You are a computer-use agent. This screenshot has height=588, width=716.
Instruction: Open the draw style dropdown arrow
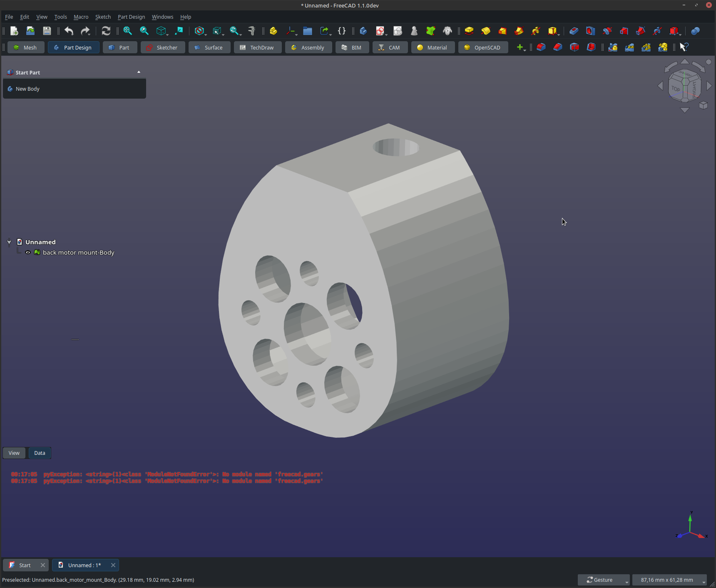pos(206,34)
